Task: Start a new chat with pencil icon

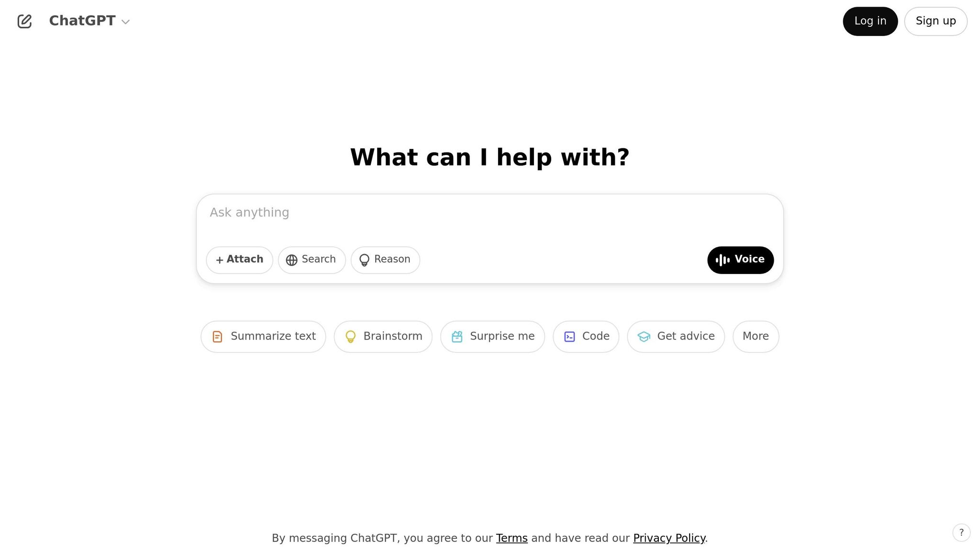Action: coord(24,21)
